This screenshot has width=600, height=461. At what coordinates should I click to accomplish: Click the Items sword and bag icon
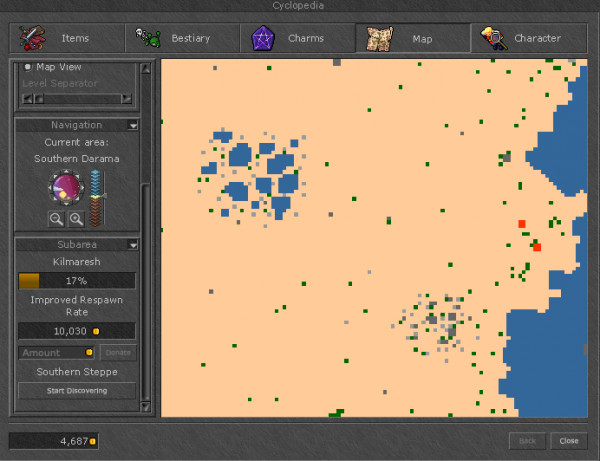[33, 38]
